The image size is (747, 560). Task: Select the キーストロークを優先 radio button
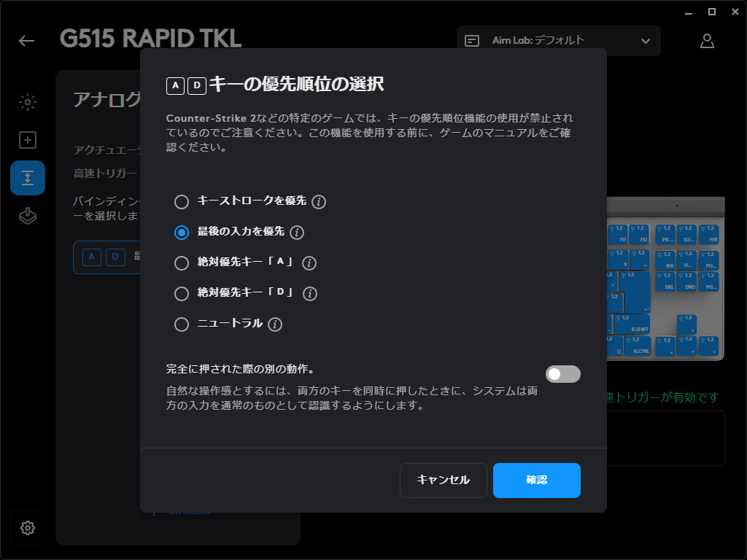[x=181, y=202]
